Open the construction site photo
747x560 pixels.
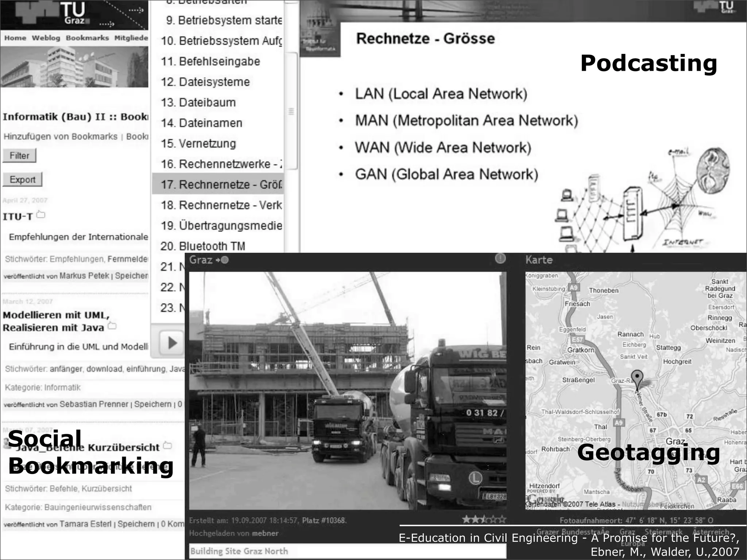(x=347, y=390)
